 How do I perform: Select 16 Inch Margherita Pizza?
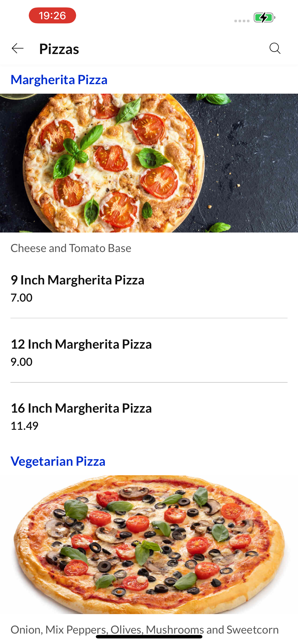(x=149, y=416)
